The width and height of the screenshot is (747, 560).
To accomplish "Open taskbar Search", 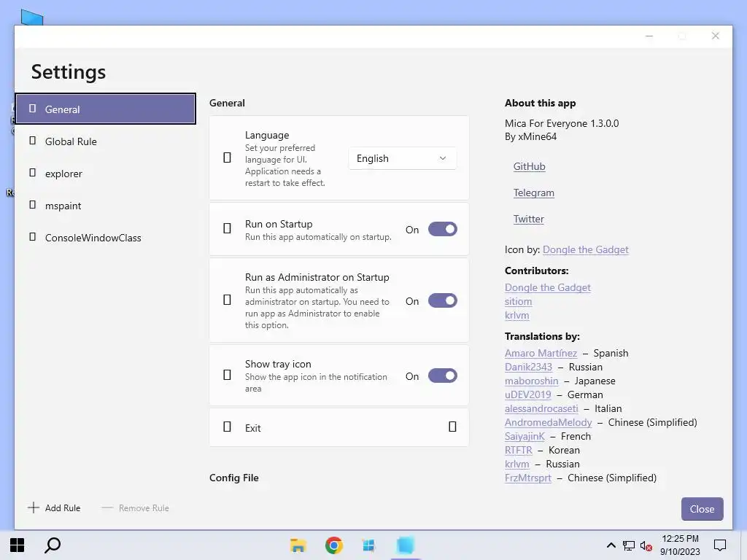I will click(x=53, y=545).
